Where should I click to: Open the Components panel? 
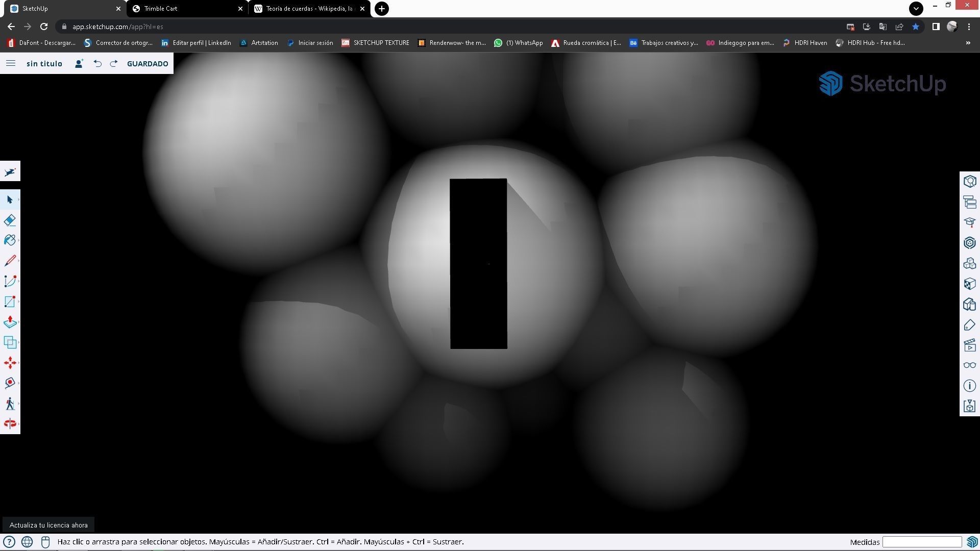(x=969, y=263)
